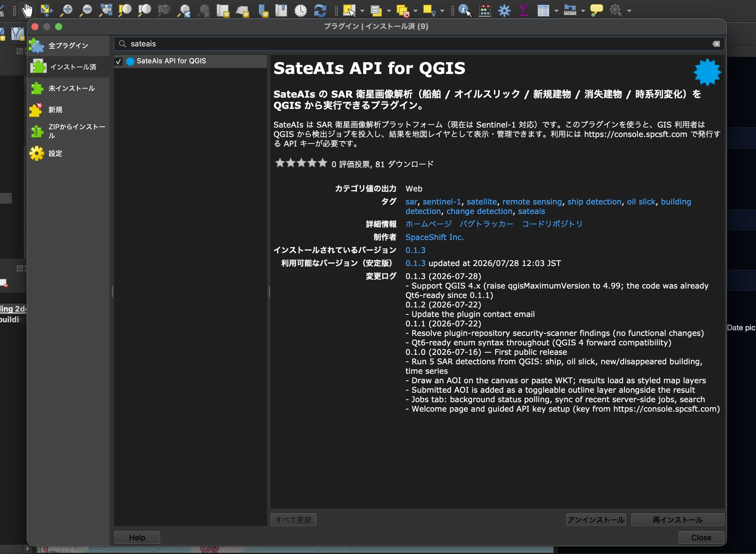Image resolution: width=756 pixels, height=554 pixels.
Task: Click the 'remote sensing' tag link
Action: (532, 202)
